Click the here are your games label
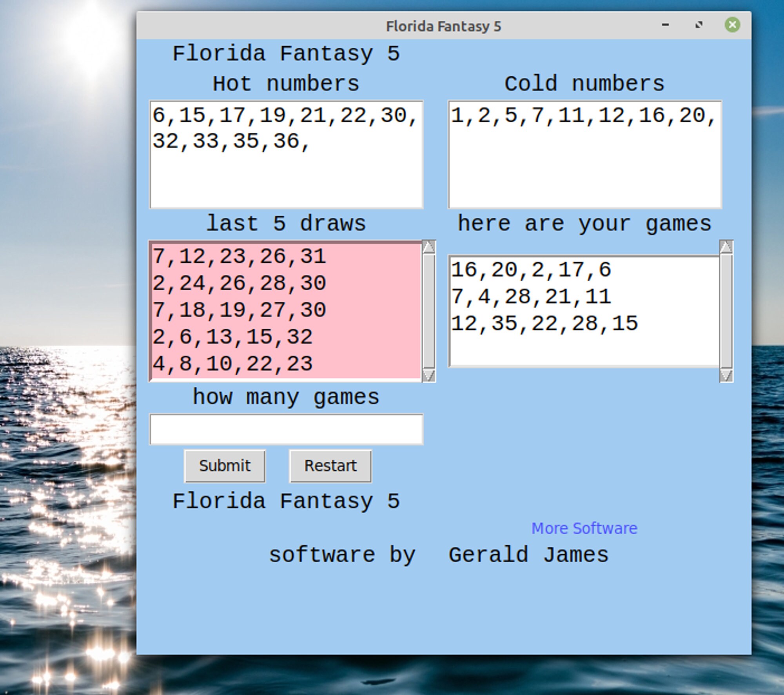The height and width of the screenshot is (695, 784). [584, 224]
